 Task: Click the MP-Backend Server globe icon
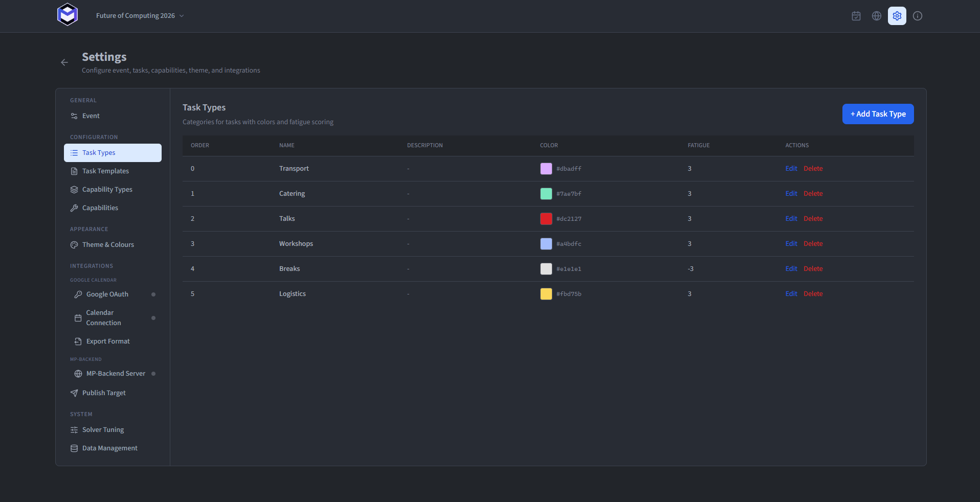(x=78, y=374)
